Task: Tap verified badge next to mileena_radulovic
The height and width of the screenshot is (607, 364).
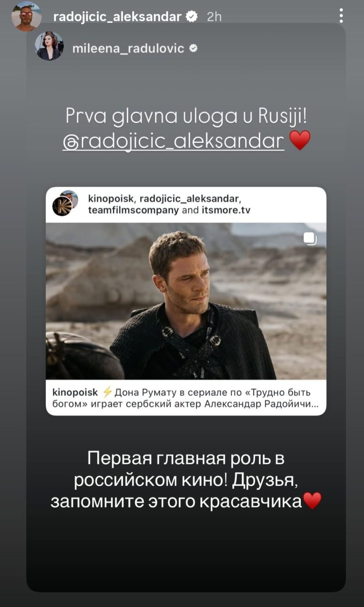Action: [193, 48]
